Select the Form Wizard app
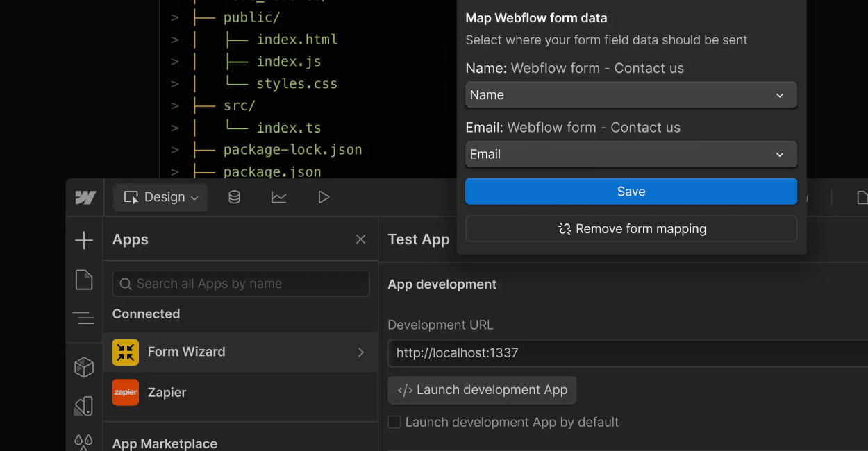 (241, 352)
